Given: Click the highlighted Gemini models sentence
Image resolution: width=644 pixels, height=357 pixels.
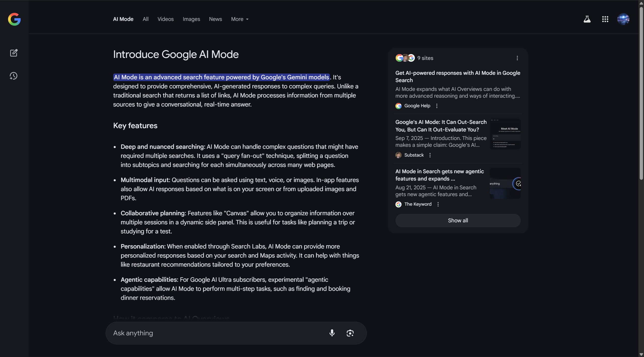Looking at the screenshot, I should [x=221, y=77].
